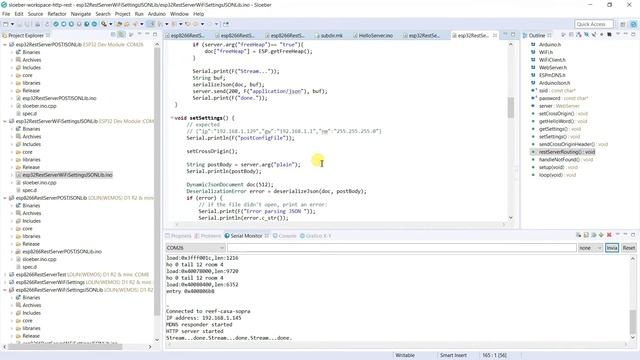640x360 pixels.
Task: Collapse esp32RestServerPOSTJSONLib project node
Action: pyautogui.click(x=5, y=44)
